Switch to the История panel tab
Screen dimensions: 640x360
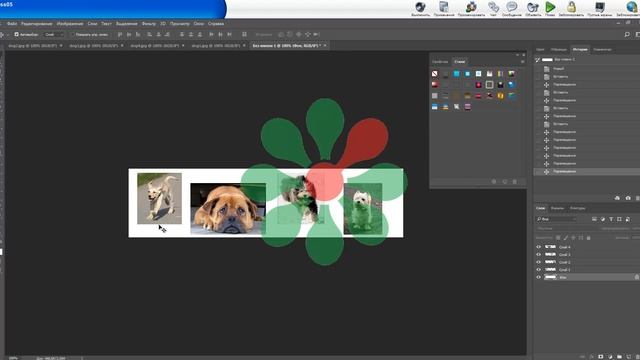[580, 49]
